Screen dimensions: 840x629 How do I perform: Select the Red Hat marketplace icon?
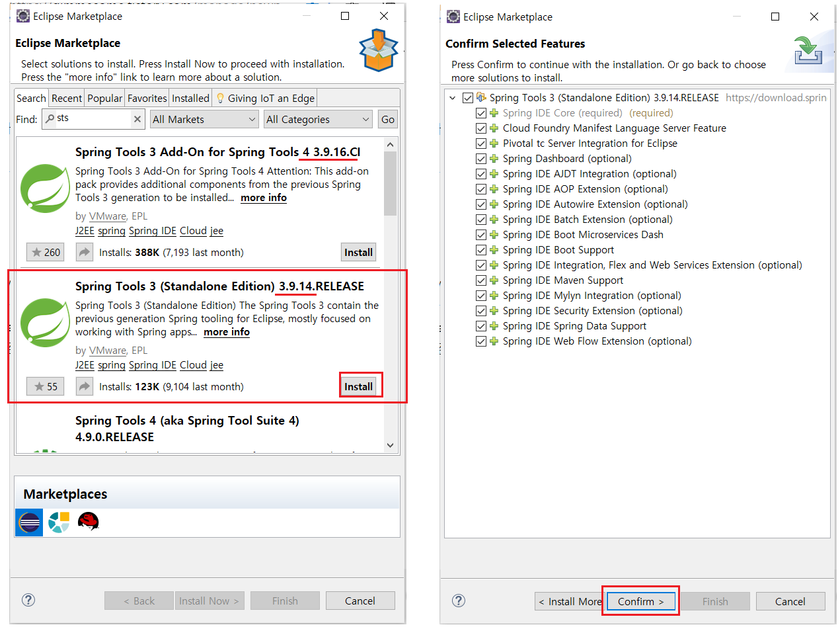tap(88, 523)
